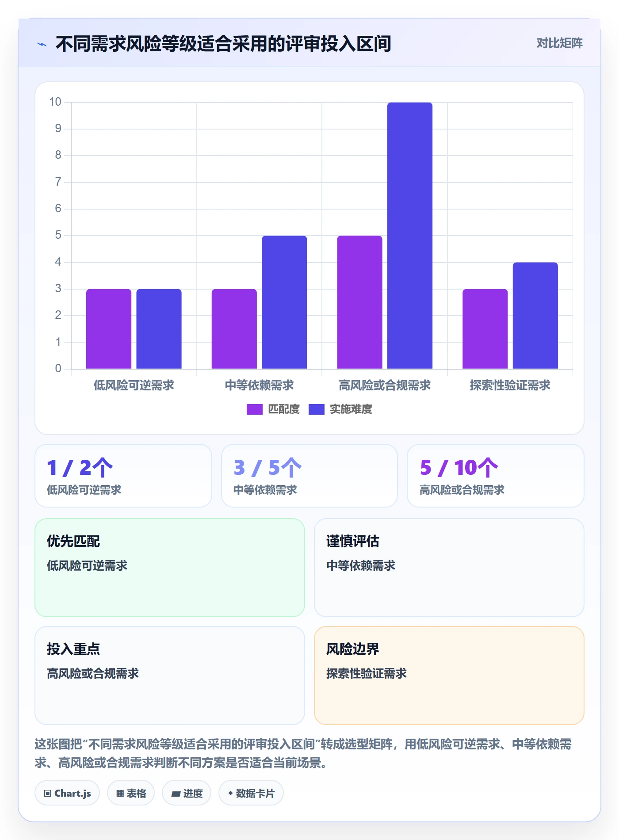Select the 投入重点 matrix card
Viewport: 619px width, 840px height.
170,676
